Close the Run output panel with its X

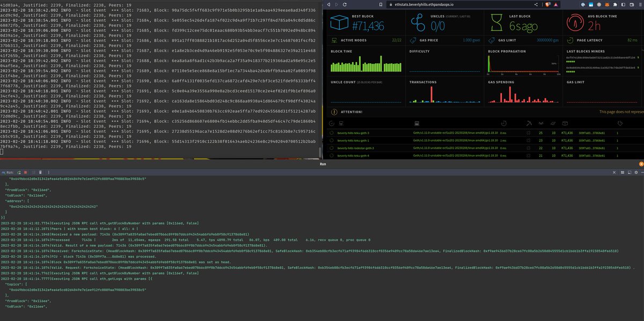(614, 172)
